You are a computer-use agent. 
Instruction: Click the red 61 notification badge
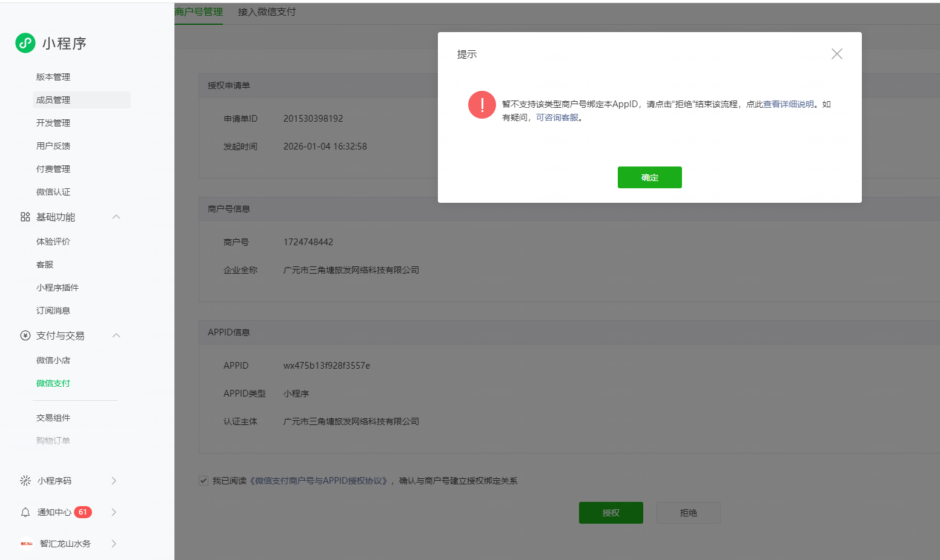click(83, 512)
